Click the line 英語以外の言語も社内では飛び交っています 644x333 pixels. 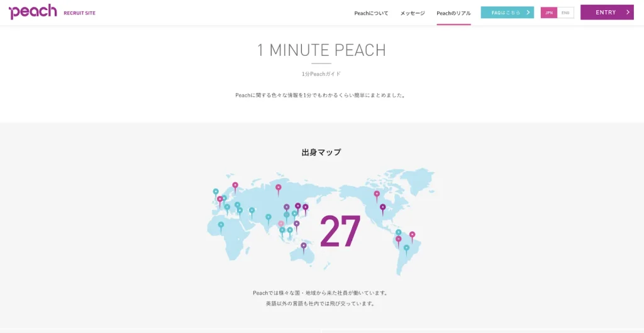tap(321, 304)
